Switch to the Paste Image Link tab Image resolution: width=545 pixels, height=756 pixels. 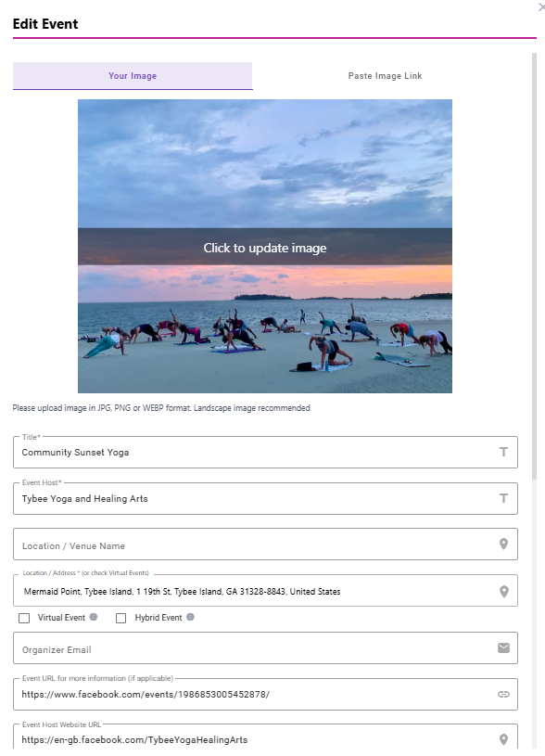pyautogui.click(x=385, y=76)
